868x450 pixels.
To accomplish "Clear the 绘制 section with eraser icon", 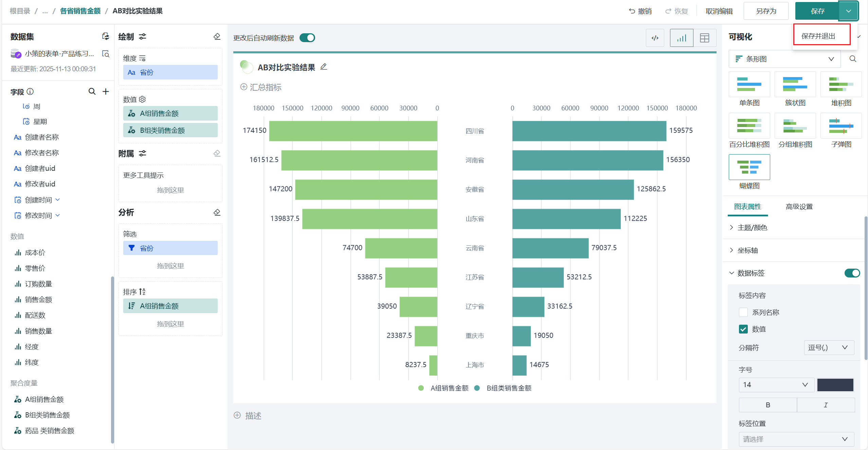I will tap(217, 36).
